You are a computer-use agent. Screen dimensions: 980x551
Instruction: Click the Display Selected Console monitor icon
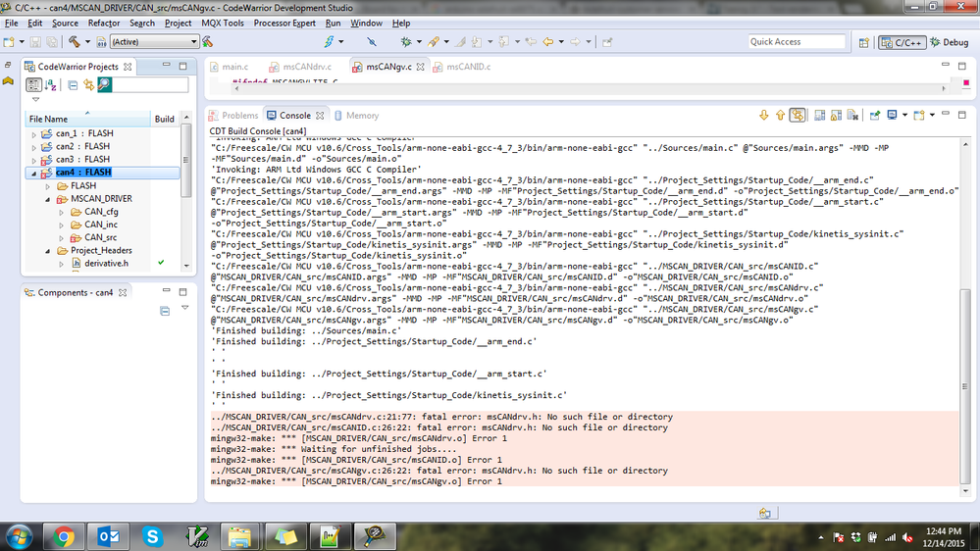coord(893,115)
